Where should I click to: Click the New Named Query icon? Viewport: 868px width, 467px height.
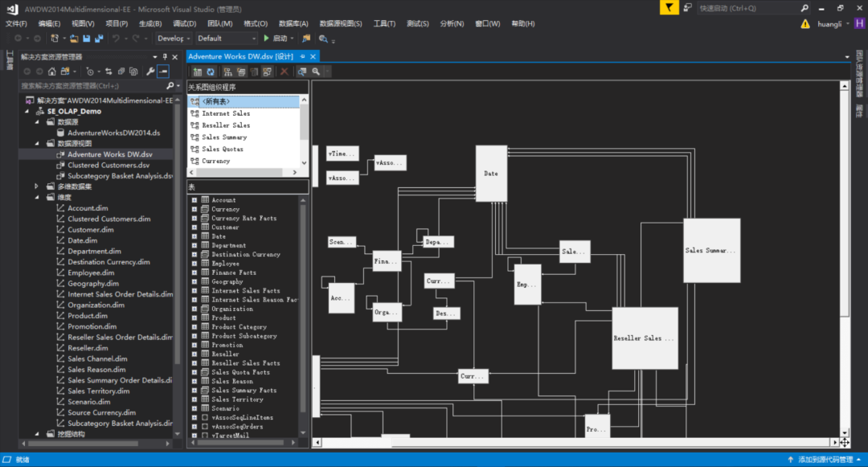tap(241, 72)
